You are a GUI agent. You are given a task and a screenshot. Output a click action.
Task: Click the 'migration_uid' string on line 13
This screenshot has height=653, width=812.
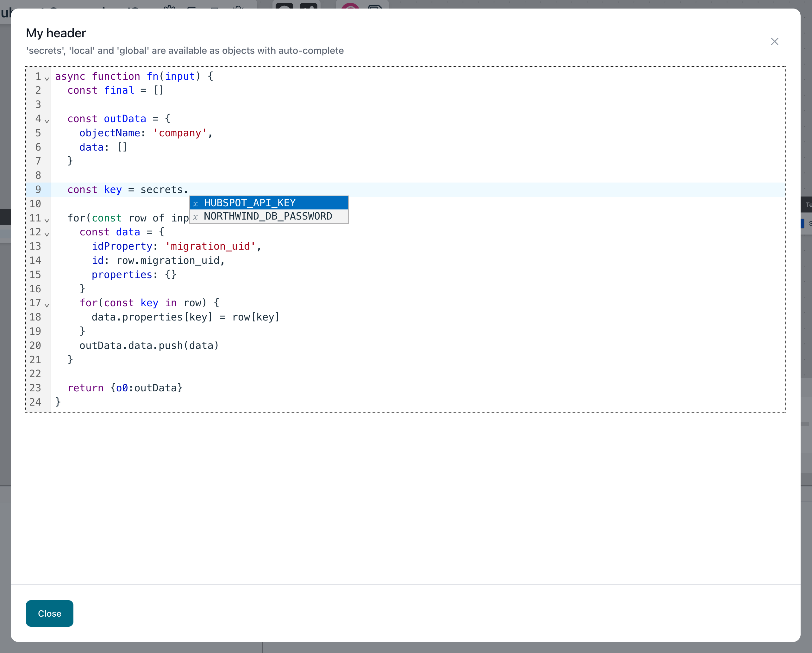(x=210, y=246)
